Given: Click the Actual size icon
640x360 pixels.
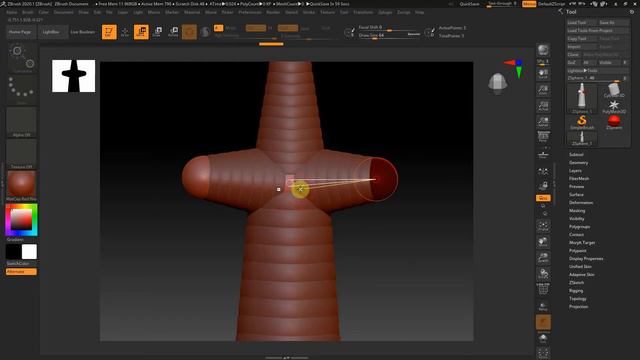Looking at the screenshot, I should pyautogui.click(x=543, y=106).
